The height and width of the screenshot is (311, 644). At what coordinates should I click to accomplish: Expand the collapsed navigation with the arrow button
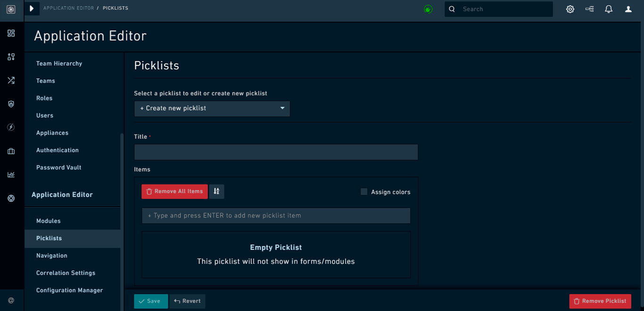[32, 8]
